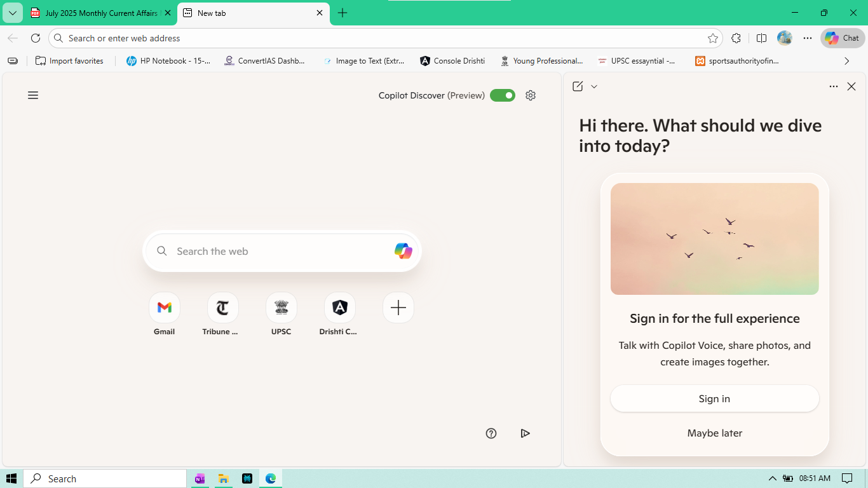Open a new tab with plus button
The width and height of the screenshot is (868, 488).
(342, 13)
